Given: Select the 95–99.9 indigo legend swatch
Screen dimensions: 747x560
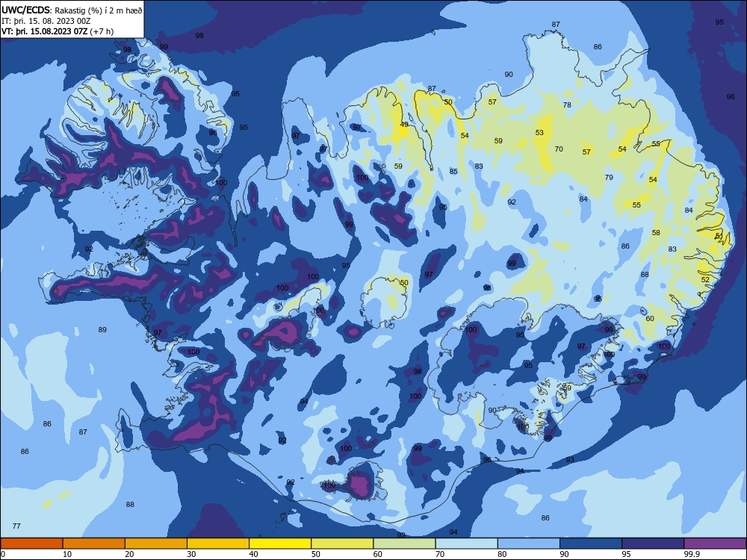Looking at the screenshot, I should click(x=653, y=544).
